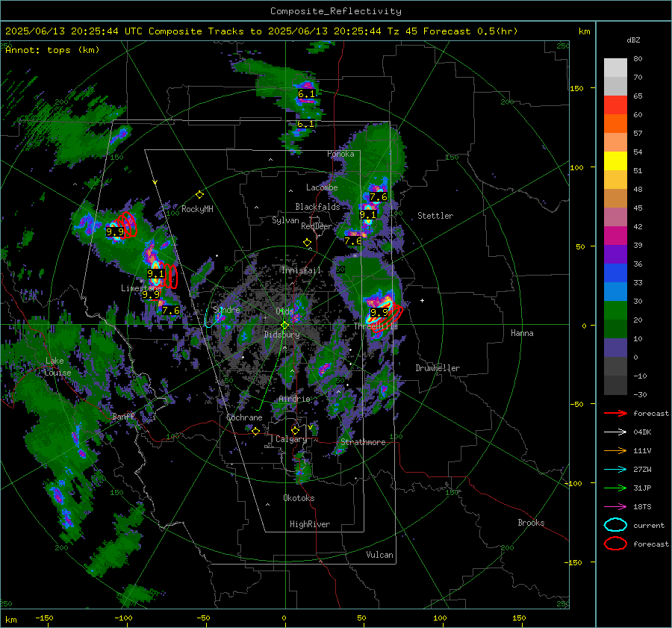Click the 7.6 tops label east of Lacombe
This screenshot has width=672, height=628.
coord(379,196)
